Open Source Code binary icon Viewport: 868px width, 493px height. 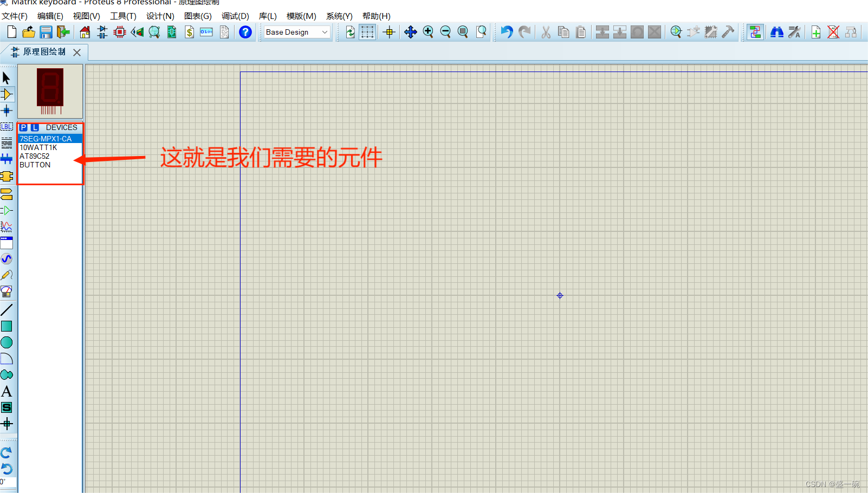click(206, 32)
